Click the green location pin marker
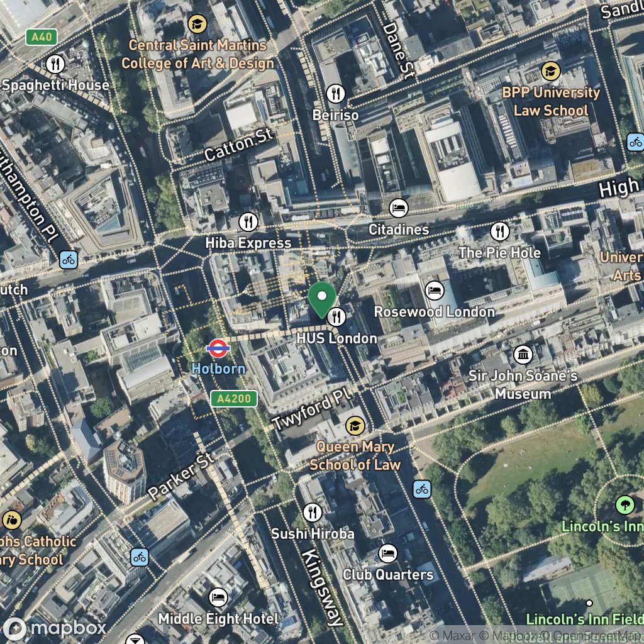The height and width of the screenshot is (644, 644). click(322, 300)
